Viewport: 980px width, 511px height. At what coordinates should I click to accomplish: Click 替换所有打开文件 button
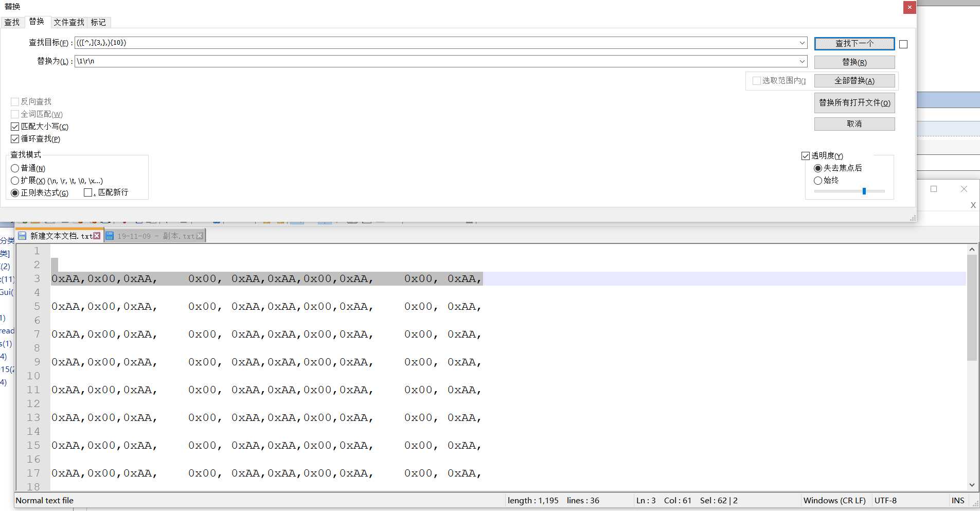(854, 103)
